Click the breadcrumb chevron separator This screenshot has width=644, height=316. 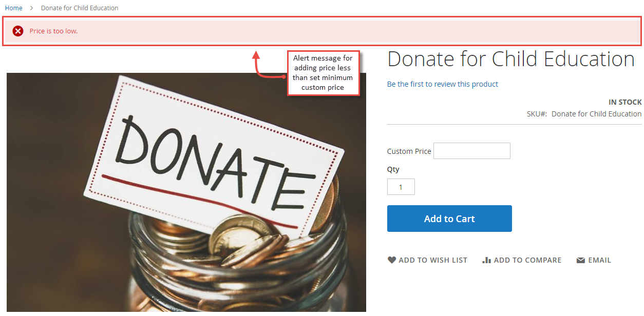click(31, 8)
